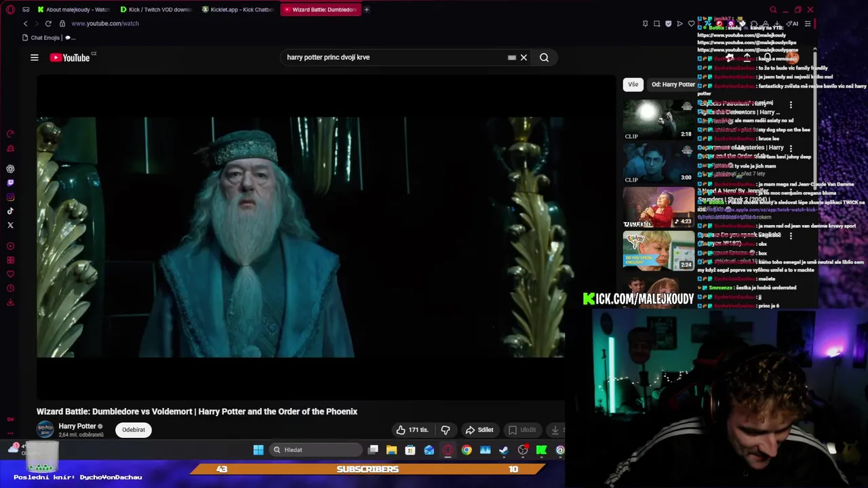
Task: Click the magnifier search button on YouTube
Action: click(x=544, y=58)
